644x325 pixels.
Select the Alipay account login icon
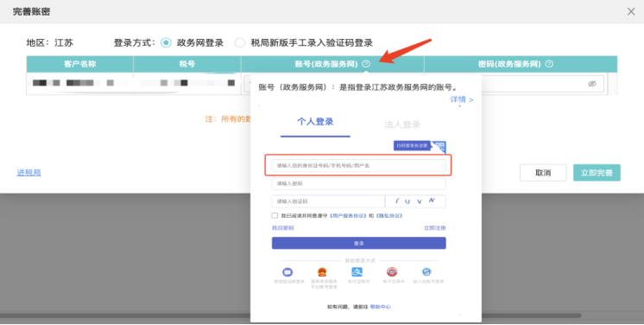357,272
